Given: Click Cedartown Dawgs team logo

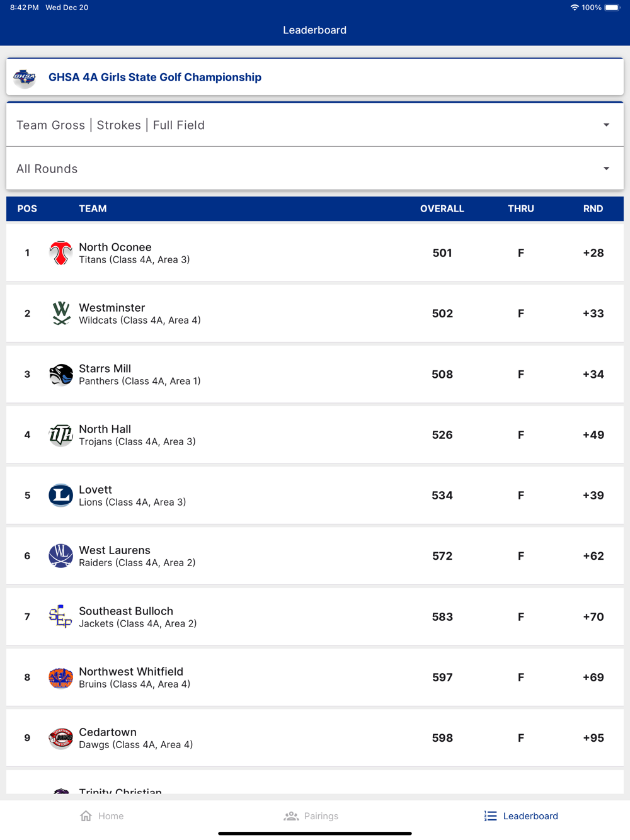Looking at the screenshot, I should [x=60, y=738].
